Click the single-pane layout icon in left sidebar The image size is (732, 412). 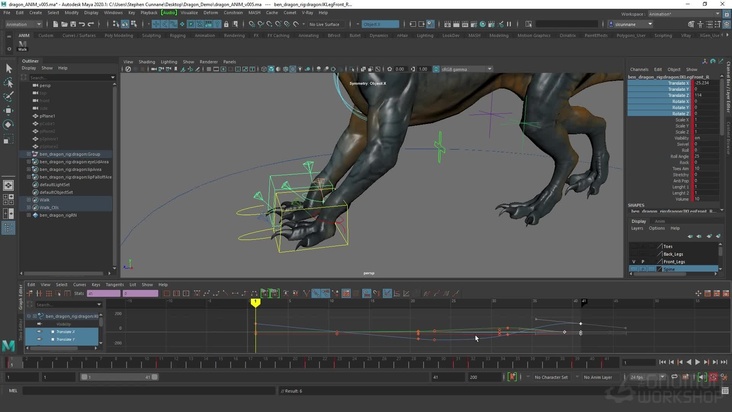tap(8, 185)
